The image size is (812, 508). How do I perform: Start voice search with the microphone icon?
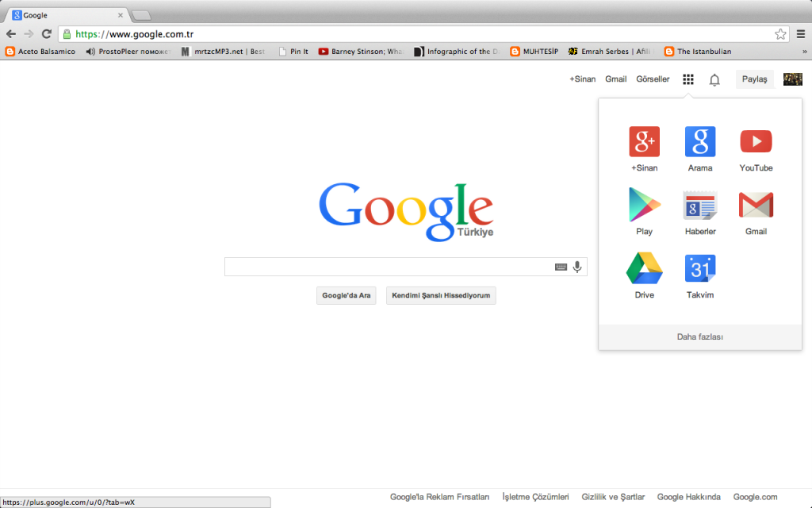coord(576,267)
